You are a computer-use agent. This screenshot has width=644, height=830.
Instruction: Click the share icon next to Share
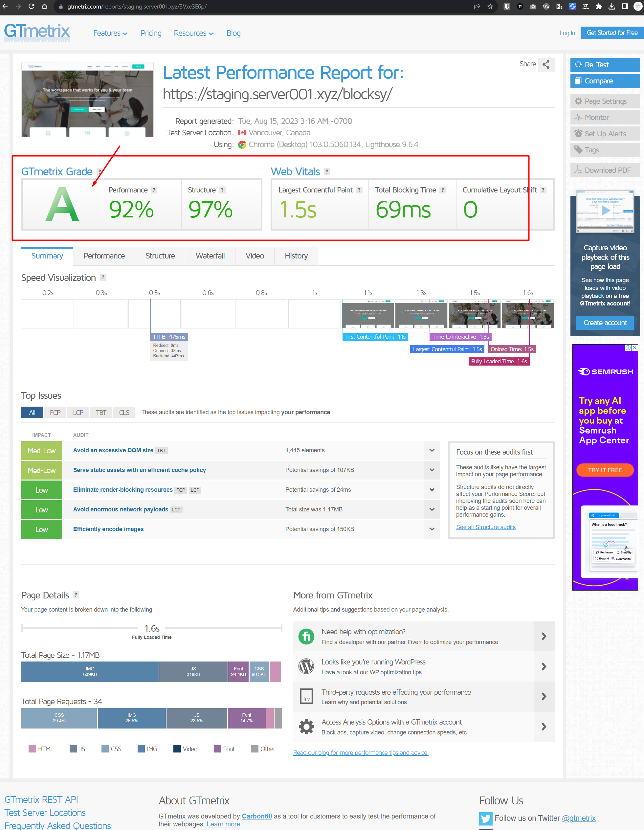coord(546,64)
